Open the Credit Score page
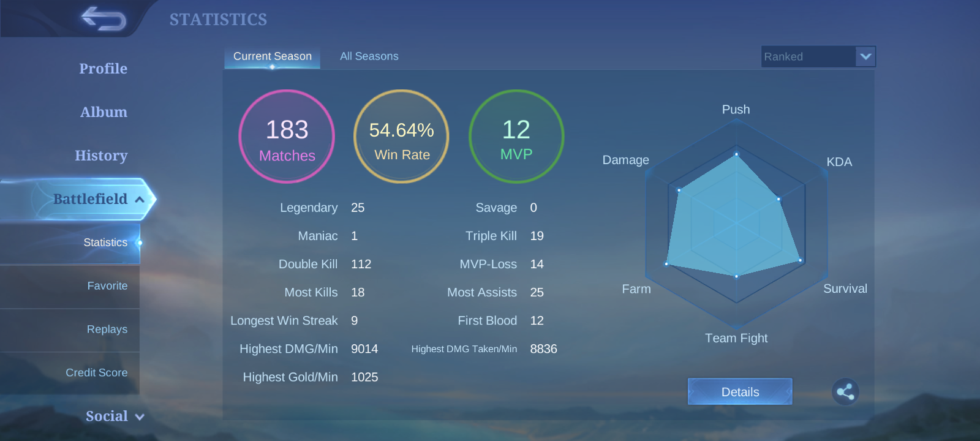The width and height of the screenshot is (980, 441). pyautogui.click(x=96, y=373)
